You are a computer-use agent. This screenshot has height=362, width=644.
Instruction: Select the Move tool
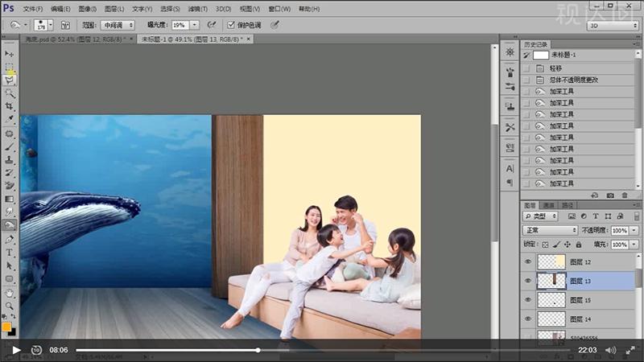[9, 54]
